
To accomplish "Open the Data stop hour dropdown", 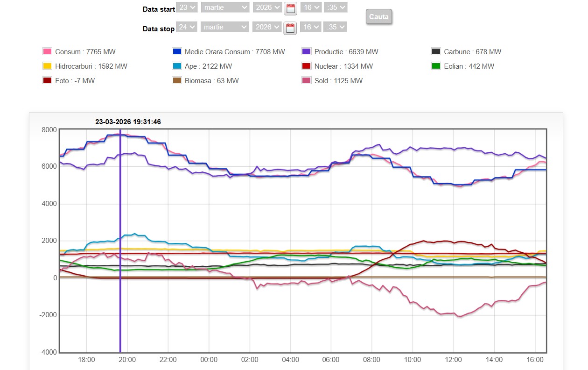I will tap(310, 27).
